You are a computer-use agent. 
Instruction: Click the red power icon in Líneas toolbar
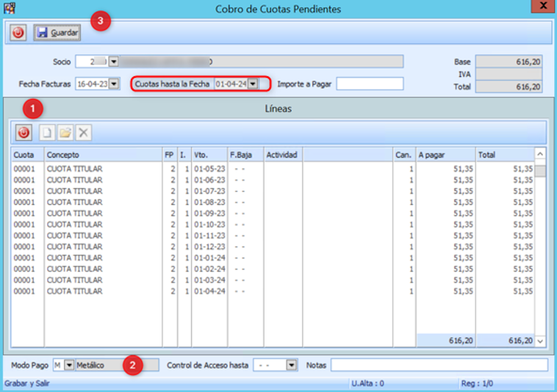point(24,133)
